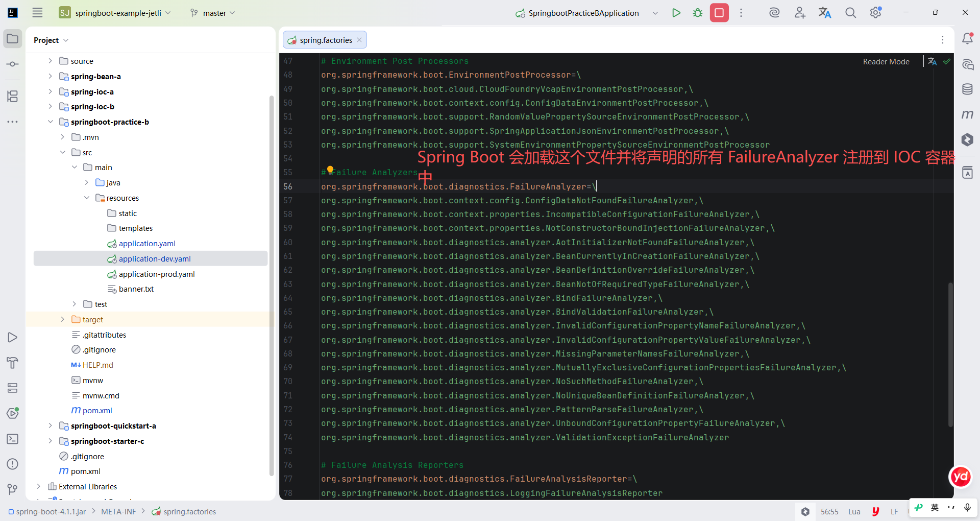Open the Structure tool window
This screenshot has width=980, height=521.
13,96
